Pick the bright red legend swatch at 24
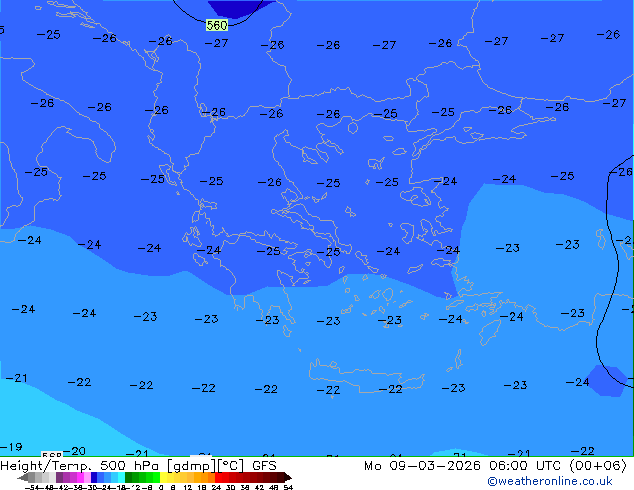 [x=218, y=478]
